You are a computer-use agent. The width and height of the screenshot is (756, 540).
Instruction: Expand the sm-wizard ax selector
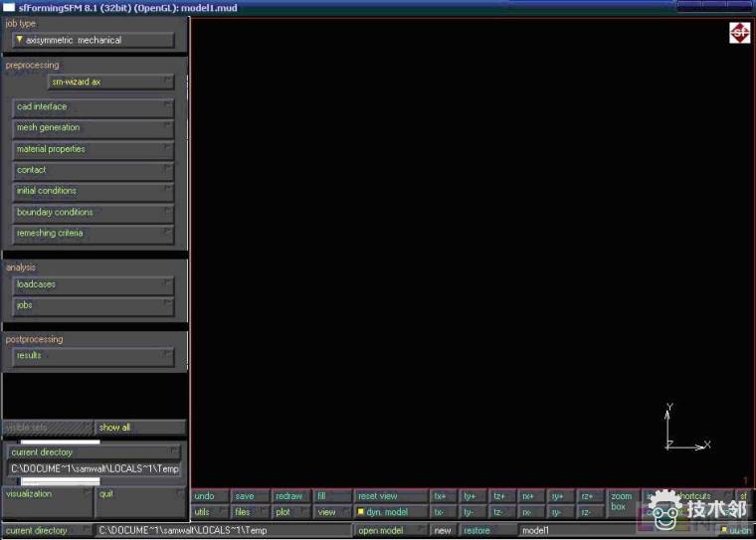[110, 83]
